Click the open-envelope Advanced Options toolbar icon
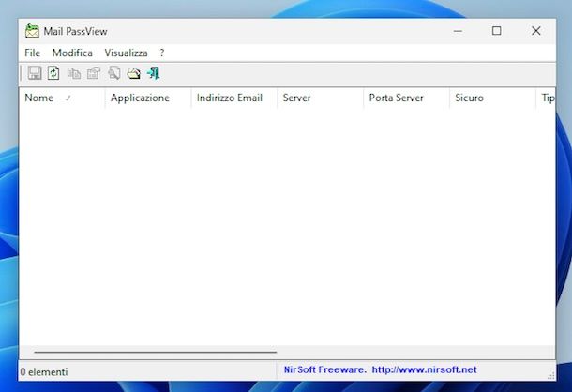 (x=134, y=73)
